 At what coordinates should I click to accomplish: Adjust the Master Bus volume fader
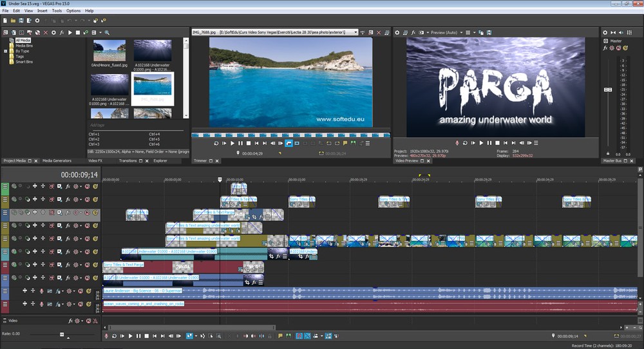[x=608, y=90]
